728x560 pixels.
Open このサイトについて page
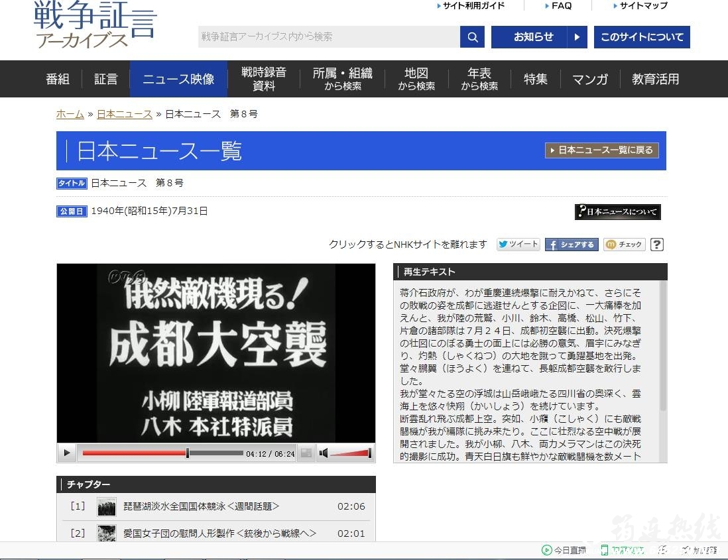click(642, 37)
